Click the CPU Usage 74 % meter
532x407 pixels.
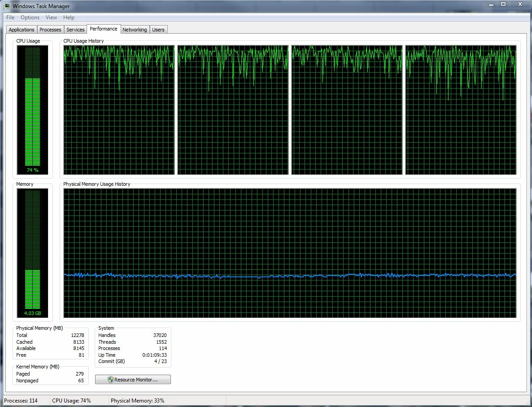tap(33, 109)
